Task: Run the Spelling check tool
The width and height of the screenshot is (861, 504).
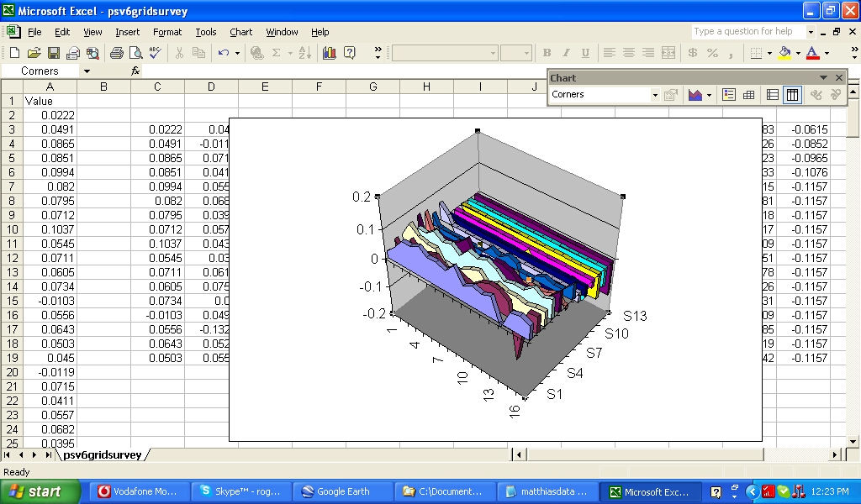Action: pos(155,53)
